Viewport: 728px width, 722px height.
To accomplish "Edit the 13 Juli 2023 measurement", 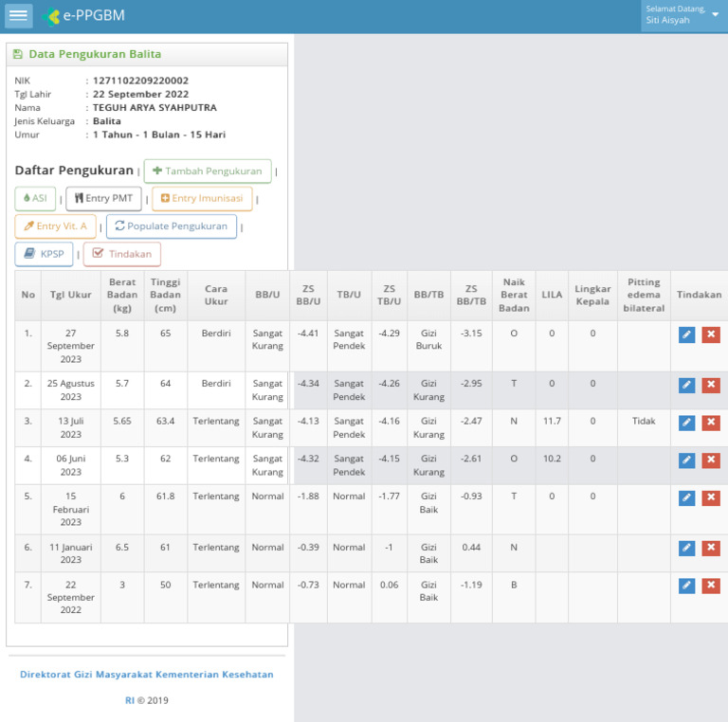I will click(x=686, y=423).
